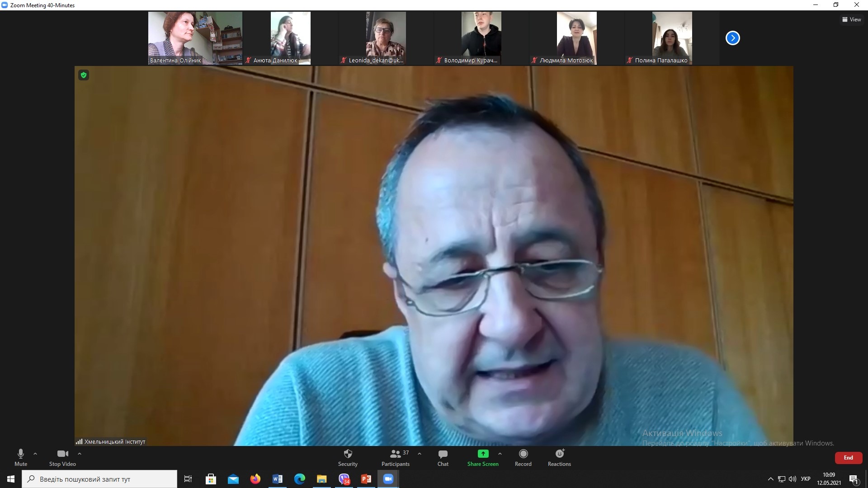Expand audio settings arrow next to Mute
The width and height of the screenshot is (868, 488).
coord(35,454)
